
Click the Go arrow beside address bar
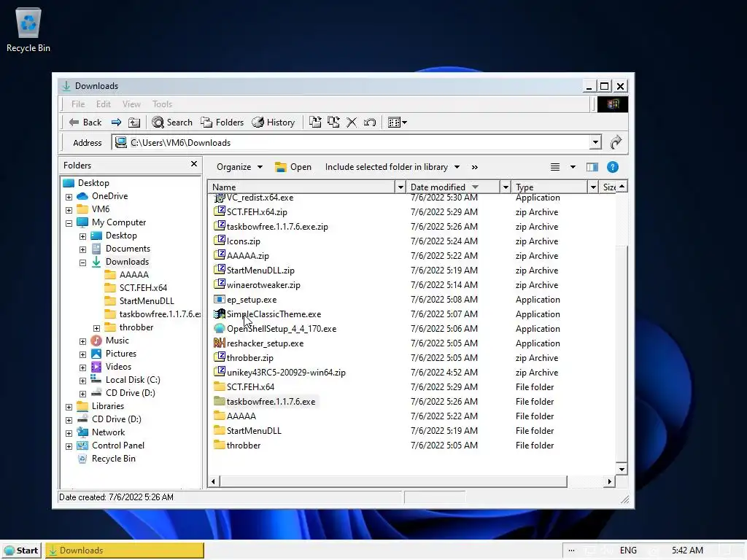(616, 142)
